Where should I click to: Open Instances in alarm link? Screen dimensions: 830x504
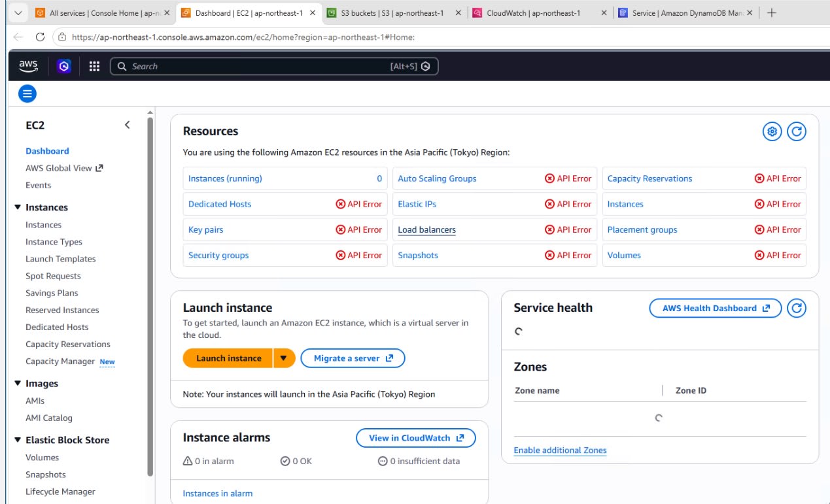(217, 494)
